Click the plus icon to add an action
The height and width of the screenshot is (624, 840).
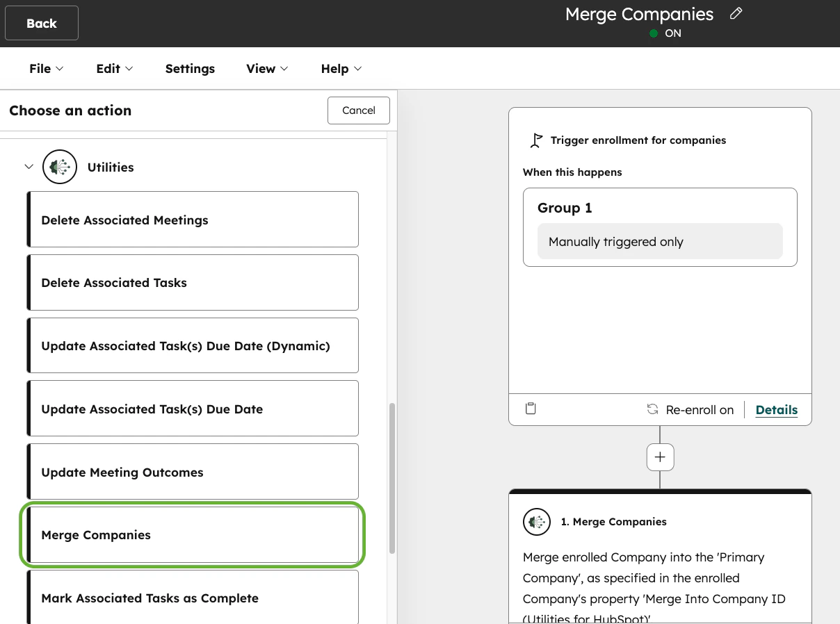click(659, 457)
